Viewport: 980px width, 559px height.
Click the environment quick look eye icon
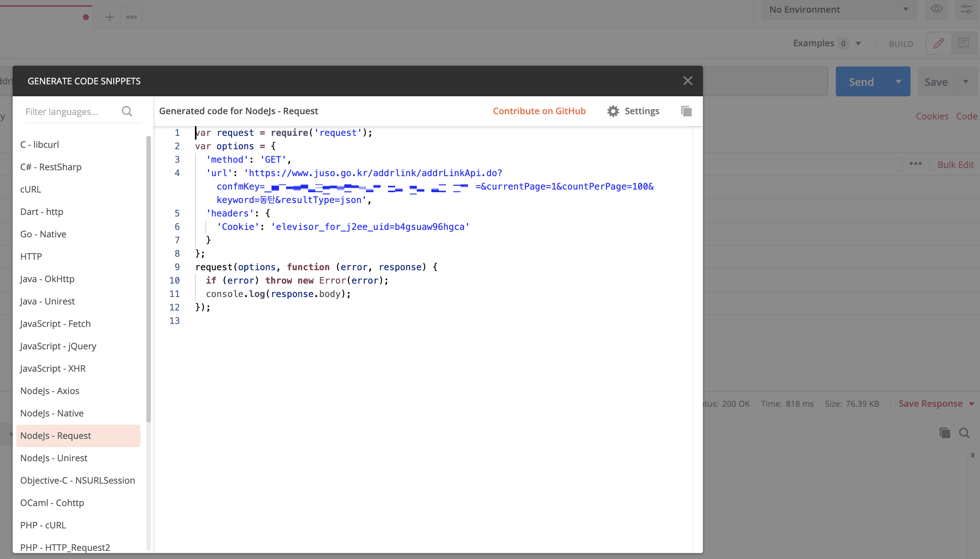click(936, 9)
